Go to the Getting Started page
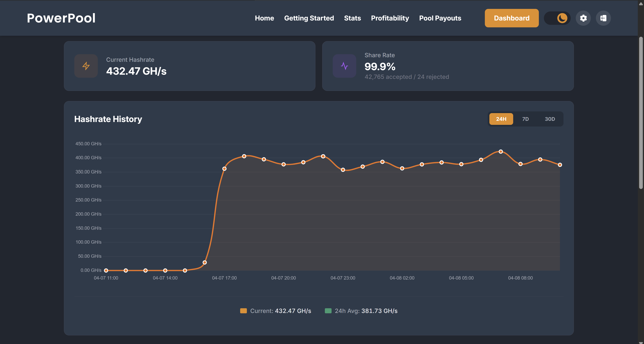The width and height of the screenshot is (644, 344). click(x=309, y=18)
